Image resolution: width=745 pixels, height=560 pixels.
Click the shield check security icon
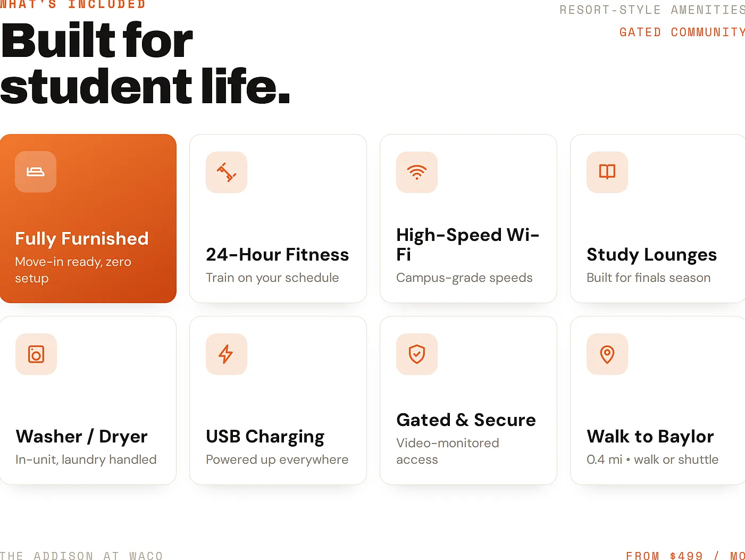coord(417,354)
